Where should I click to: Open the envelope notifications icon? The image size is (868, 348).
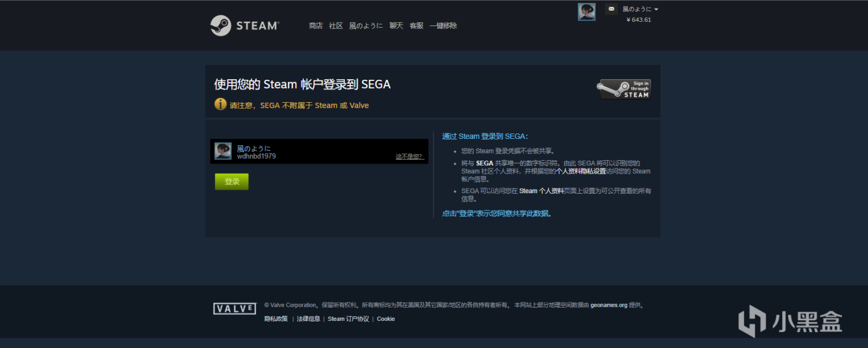(611, 9)
